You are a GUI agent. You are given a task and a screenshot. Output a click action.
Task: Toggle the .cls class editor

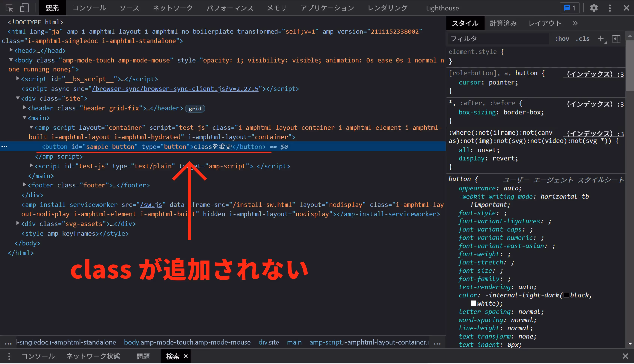pyautogui.click(x=582, y=39)
